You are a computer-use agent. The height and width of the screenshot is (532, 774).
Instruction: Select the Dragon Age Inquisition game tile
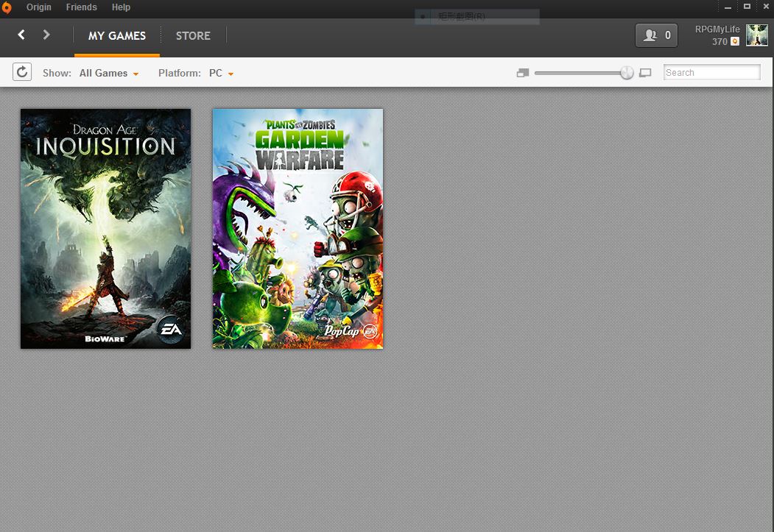[105, 229]
